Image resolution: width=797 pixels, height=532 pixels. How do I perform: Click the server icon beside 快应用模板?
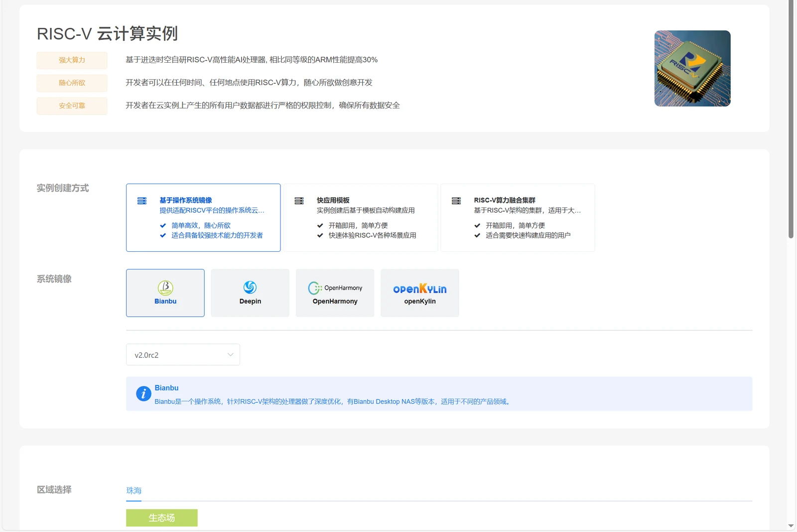(x=299, y=201)
